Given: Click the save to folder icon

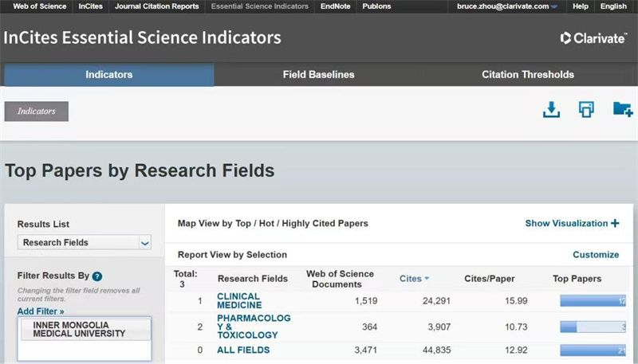Looking at the screenshot, I should coord(622,109).
